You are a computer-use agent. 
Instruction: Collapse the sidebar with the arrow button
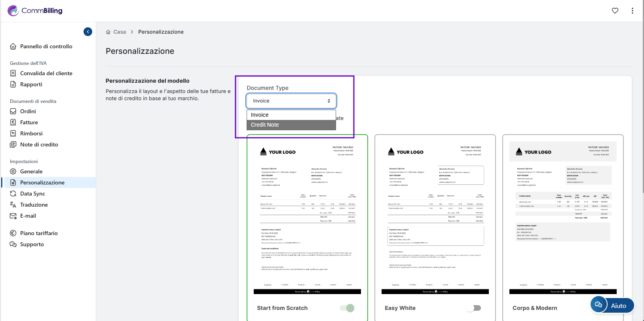(x=88, y=32)
